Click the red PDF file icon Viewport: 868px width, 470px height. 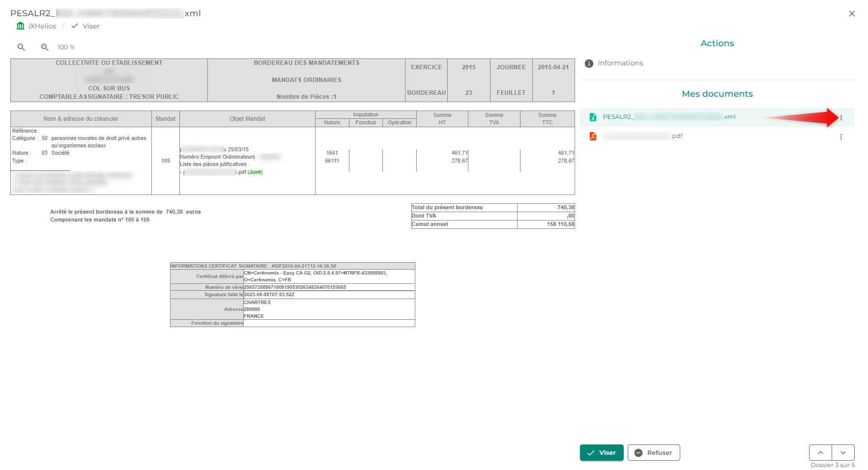coord(593,136)
